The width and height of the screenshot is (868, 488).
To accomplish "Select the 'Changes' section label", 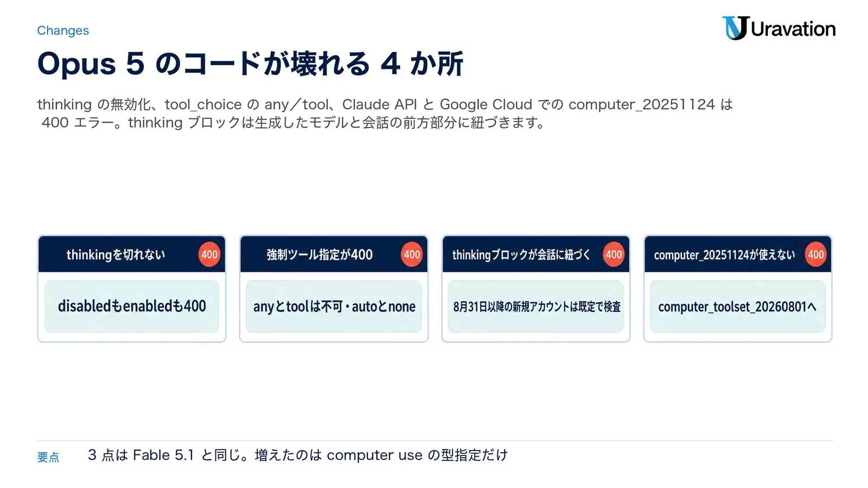I will (63, 30).
